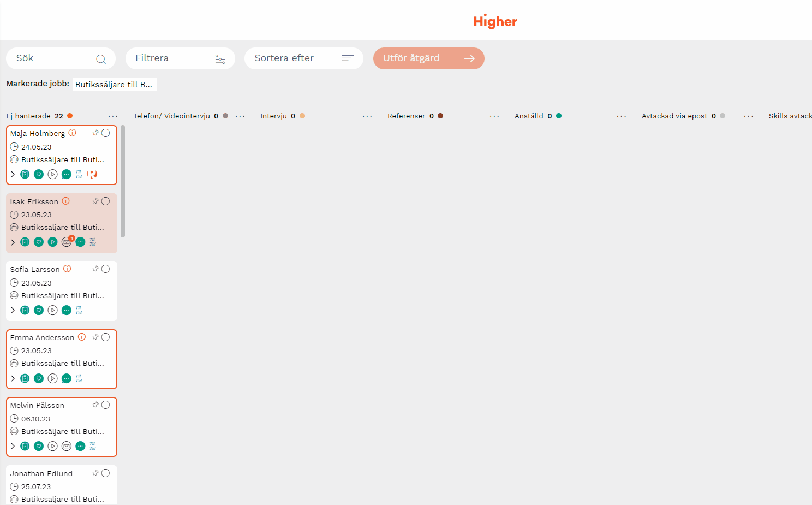The image size is (812, 505).
Task: Click the video play icon on Sofia Larsson's card
Action: coord(52,310)
